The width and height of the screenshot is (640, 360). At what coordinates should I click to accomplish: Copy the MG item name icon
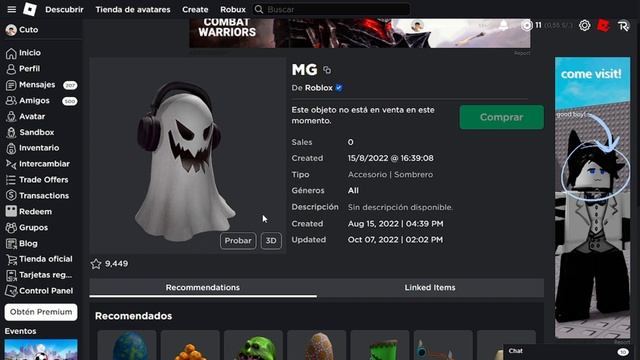[327, 70]
